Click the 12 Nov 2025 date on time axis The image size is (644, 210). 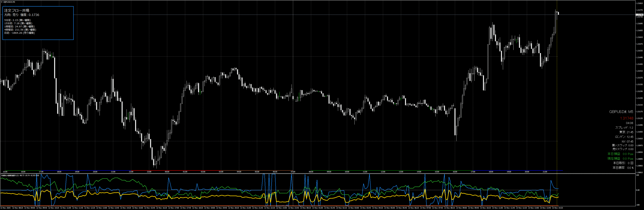tap(6, 208)
